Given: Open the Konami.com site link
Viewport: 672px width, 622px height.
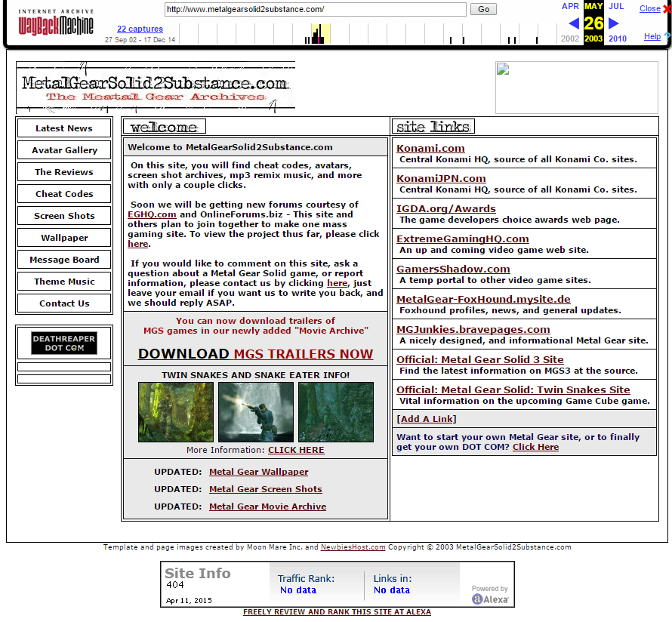Looking at the screenshot, I should click(x=430, y=149).
